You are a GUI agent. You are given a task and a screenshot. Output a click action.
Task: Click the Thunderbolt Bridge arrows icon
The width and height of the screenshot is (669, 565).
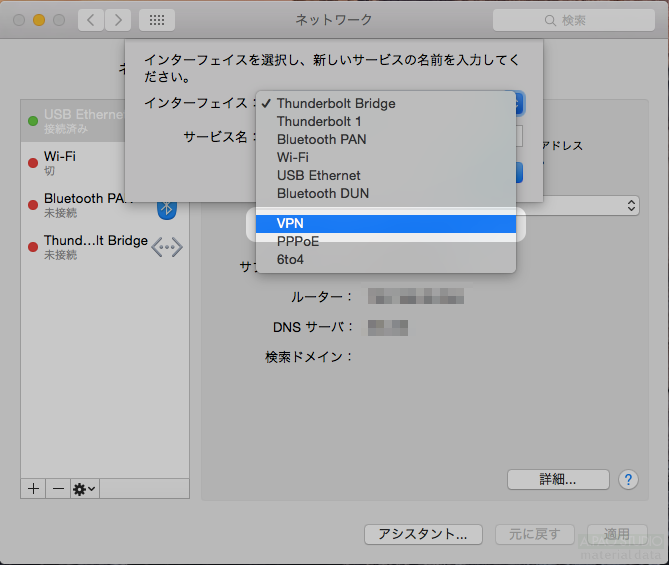pyautogui.click(x=167, y=247)
